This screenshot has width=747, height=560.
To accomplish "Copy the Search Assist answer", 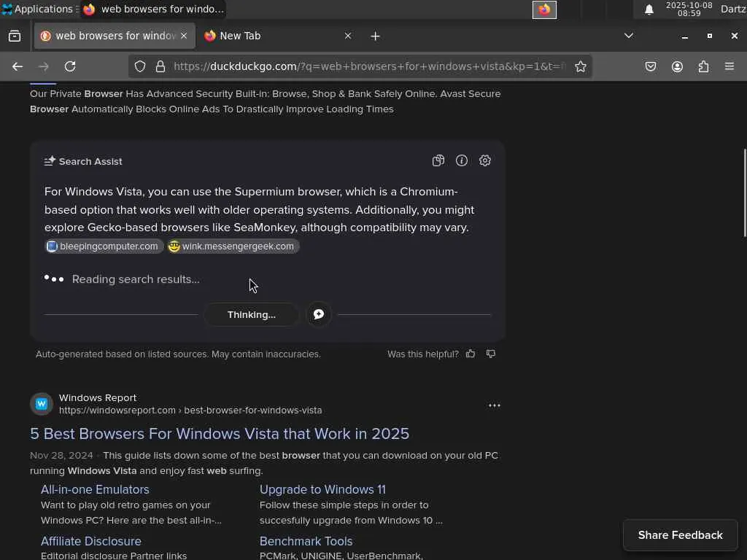I will 438,161.
